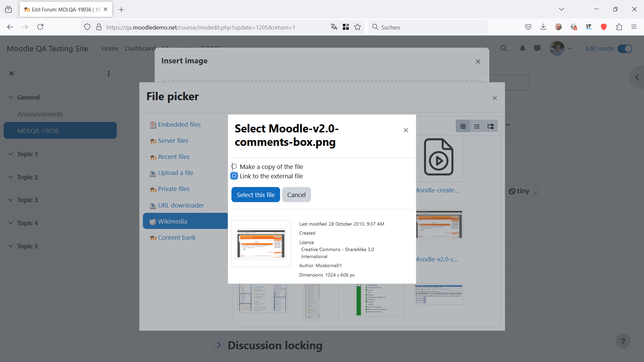Open browser extensions puzzle icon
Image resolution: width=644 pixels, height=362 pixels.
tap(619, 27)
